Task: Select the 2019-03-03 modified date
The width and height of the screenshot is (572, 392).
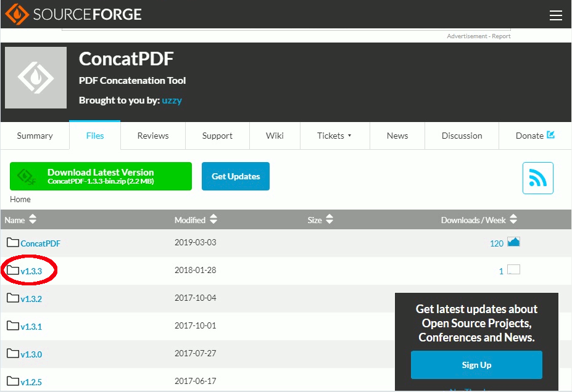Action: 195,242
